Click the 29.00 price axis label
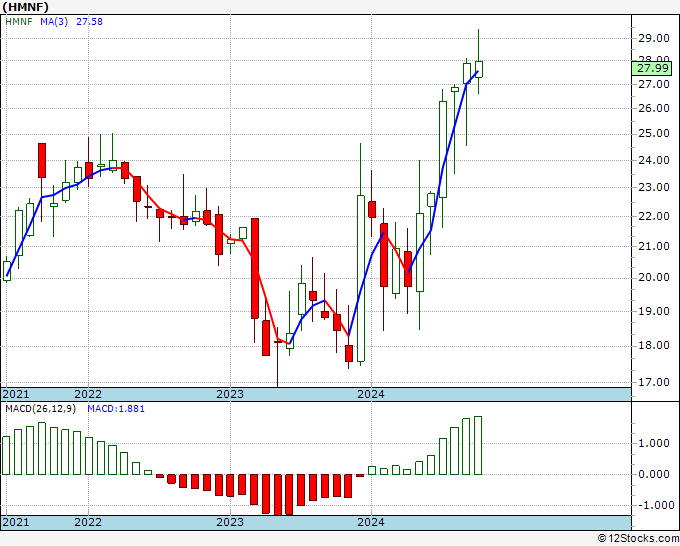The width and height of the screenshot is (680, 546). tap(654, 38)
